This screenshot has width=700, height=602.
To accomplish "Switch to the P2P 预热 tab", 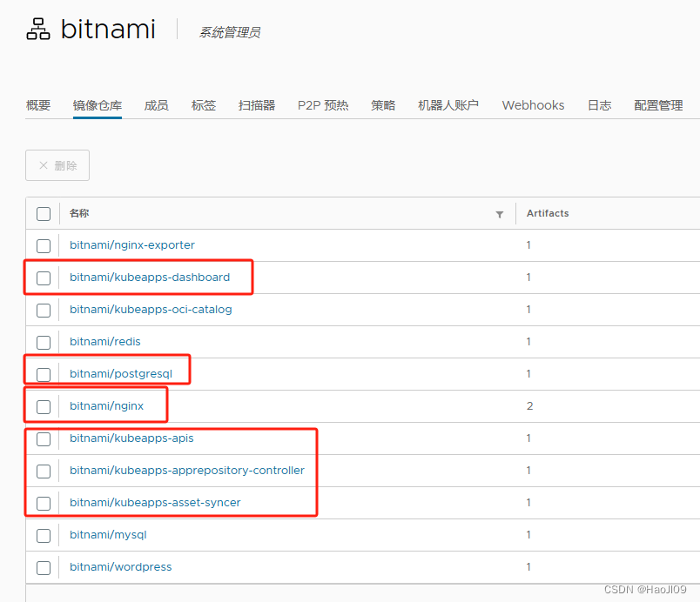I will (x=323, y=105).
